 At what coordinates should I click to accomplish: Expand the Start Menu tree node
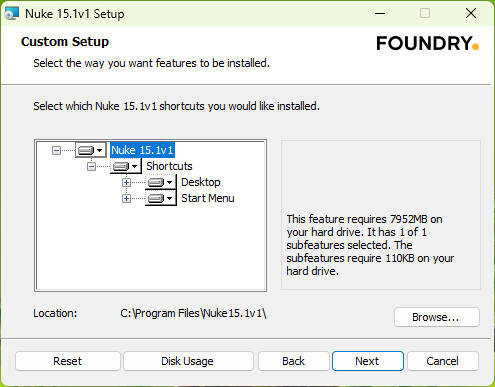126,198
